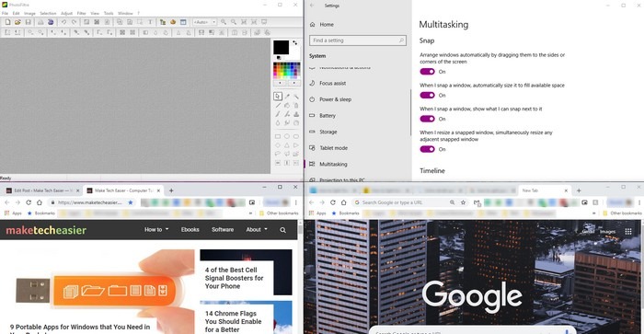644x334 pixels.
Task: Expand the How to menu on maketecheasier
Action: pyautogui.click(x=156, y=230)
